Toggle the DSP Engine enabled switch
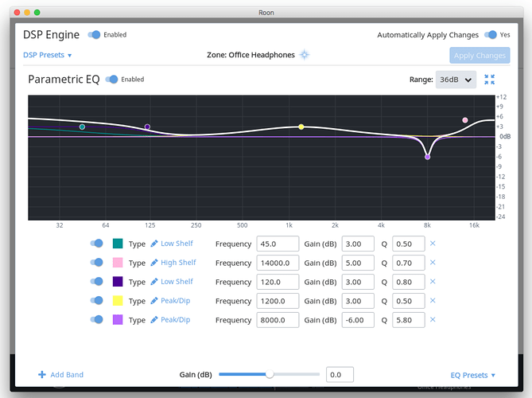This screenshot has height=398, width=532. point(95,35)
